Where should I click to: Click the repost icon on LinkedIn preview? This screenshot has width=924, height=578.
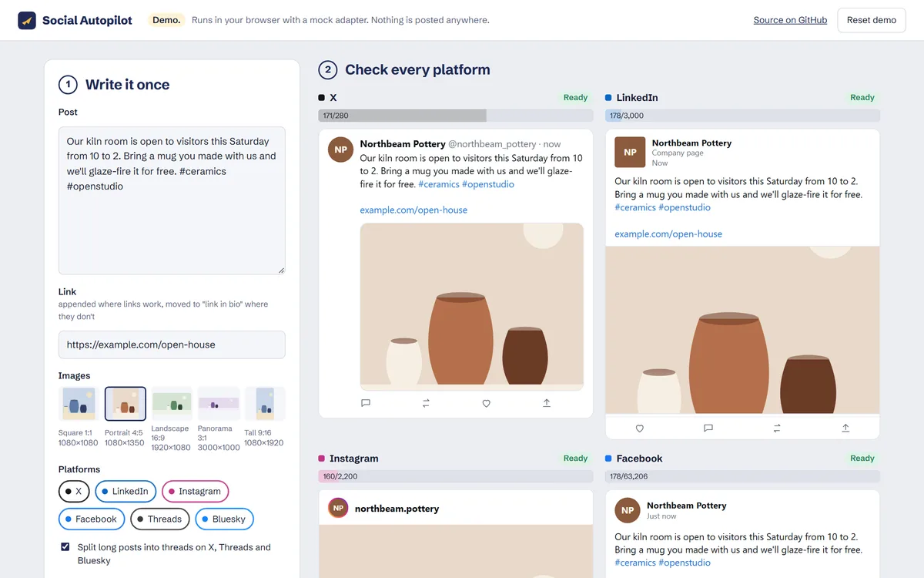(x=777, y=428)
